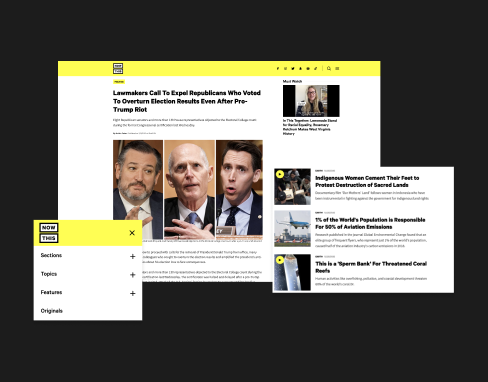488x382 pixels.
Task: Open the round social icon between Snapchat and TikTok
Action: point(308,69)
